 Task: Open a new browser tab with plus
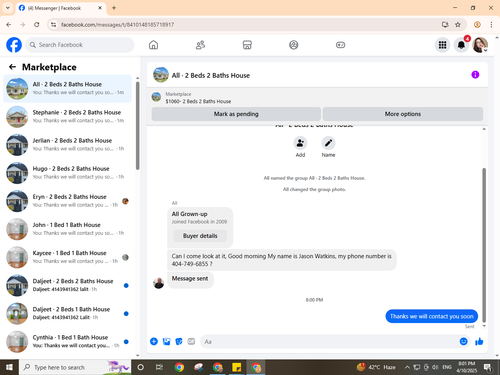tap(114, 8)
